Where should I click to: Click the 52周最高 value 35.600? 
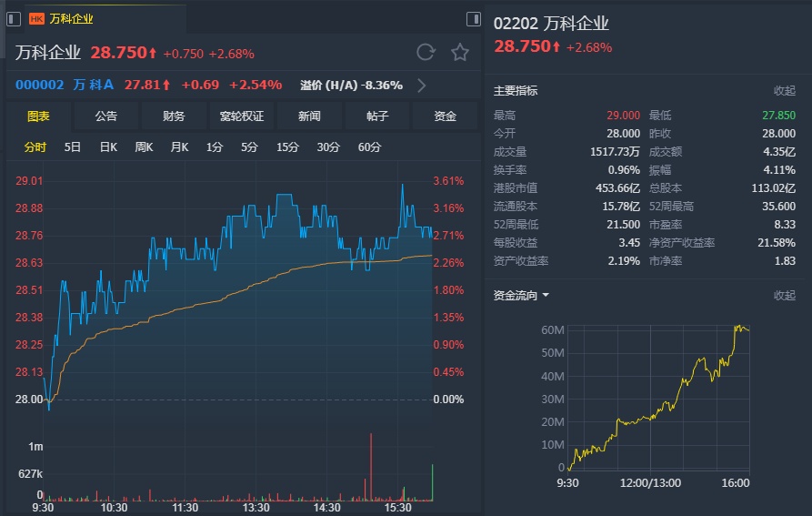click(778, 207)
